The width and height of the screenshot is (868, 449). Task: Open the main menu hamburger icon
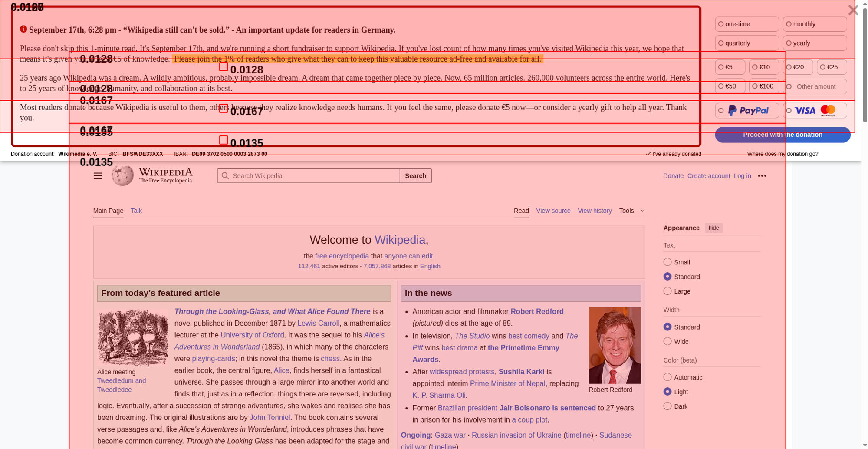(x=98, y=176)
